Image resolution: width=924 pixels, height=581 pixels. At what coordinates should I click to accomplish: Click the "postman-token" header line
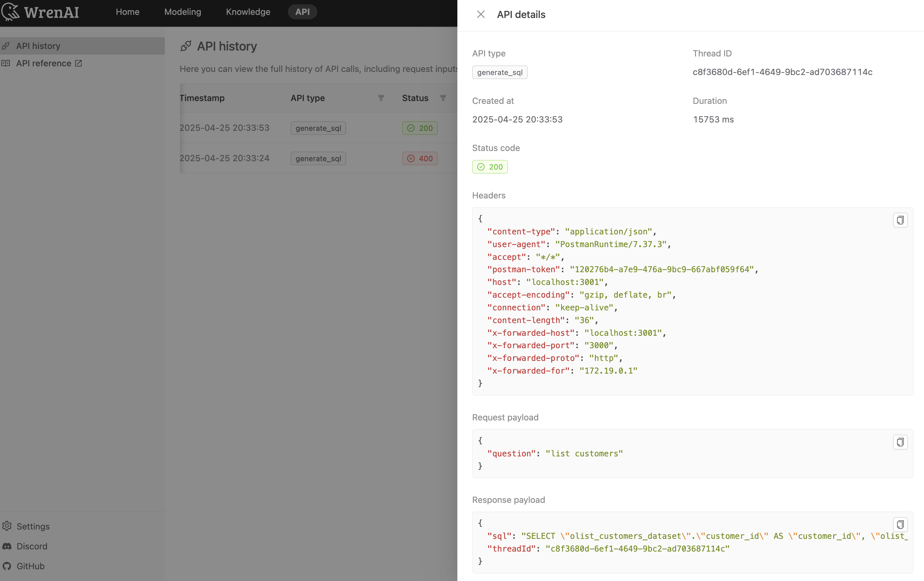[623, 269]
